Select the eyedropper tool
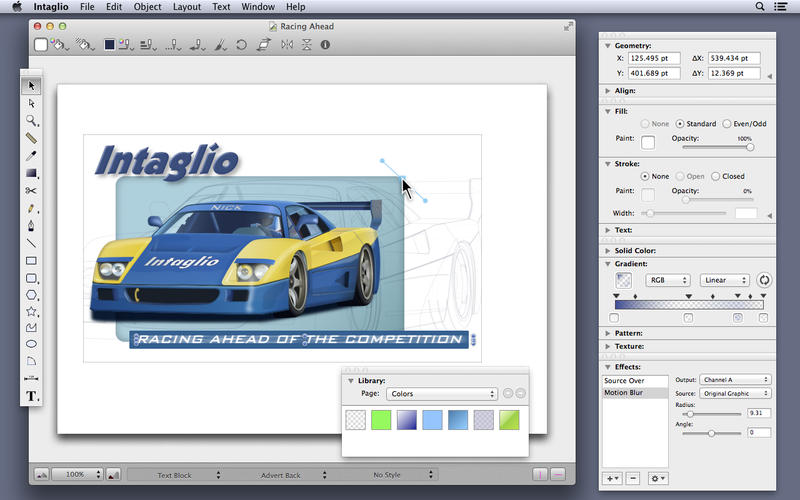 click(x=31, y=155)
